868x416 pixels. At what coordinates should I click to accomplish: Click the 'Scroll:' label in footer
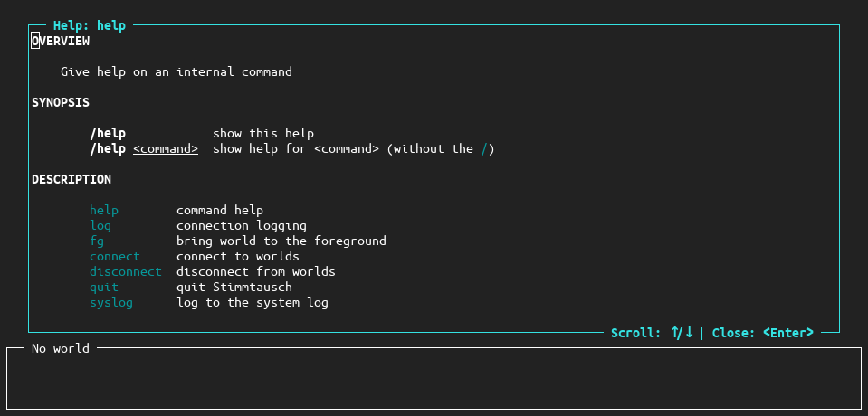[636, 333]
